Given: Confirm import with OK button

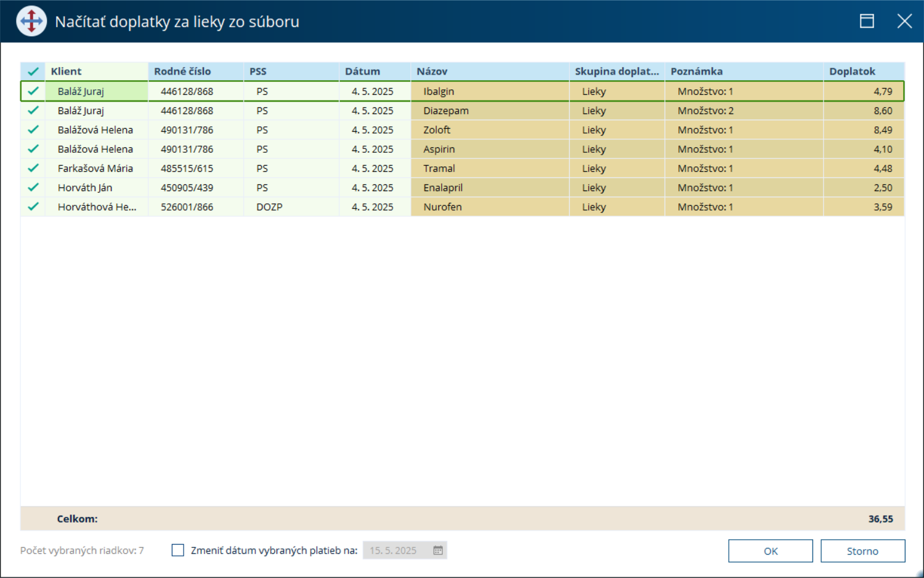Looking at the screenshot, I should tap(771, 551).
